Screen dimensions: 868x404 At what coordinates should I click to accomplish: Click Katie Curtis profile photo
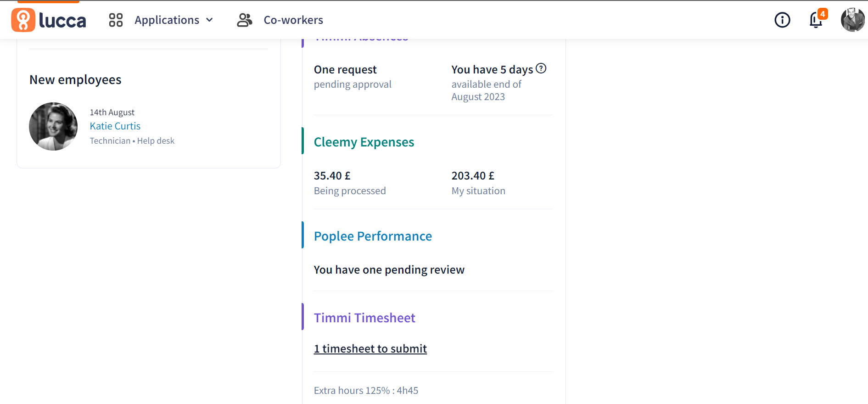[x=53, y=126]
